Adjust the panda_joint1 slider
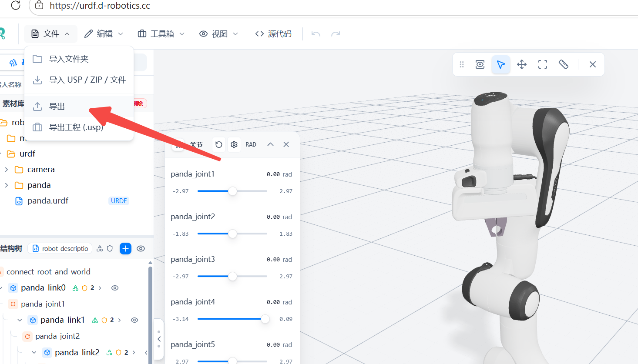638x364 pixels. (233, 191)
